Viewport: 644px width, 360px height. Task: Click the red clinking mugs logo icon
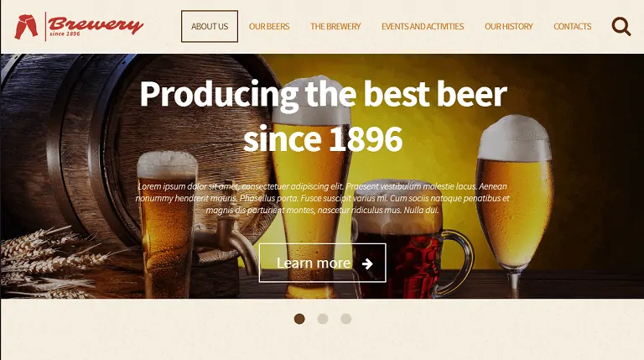pyautogui.click(x=26, y=26)
